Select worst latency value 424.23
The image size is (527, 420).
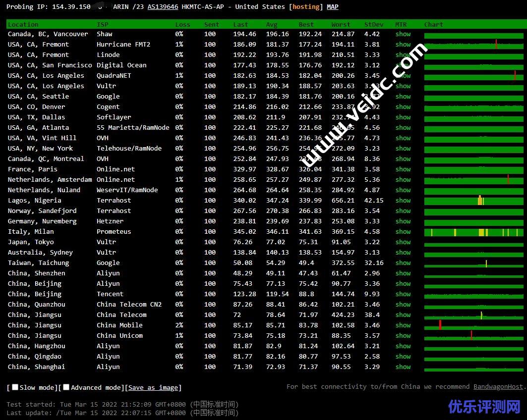(x=343, y=315)
